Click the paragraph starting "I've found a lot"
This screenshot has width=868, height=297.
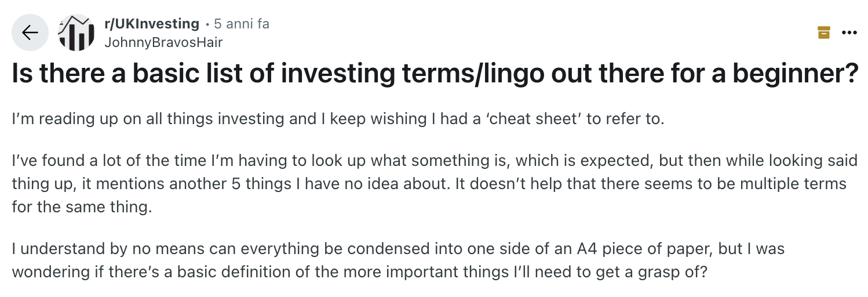429,184
